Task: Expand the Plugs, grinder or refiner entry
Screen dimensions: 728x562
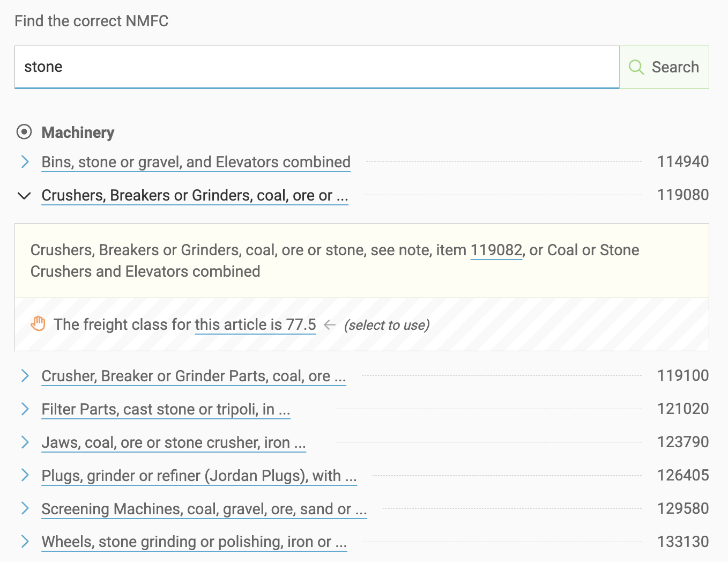Action: point(24,475)
